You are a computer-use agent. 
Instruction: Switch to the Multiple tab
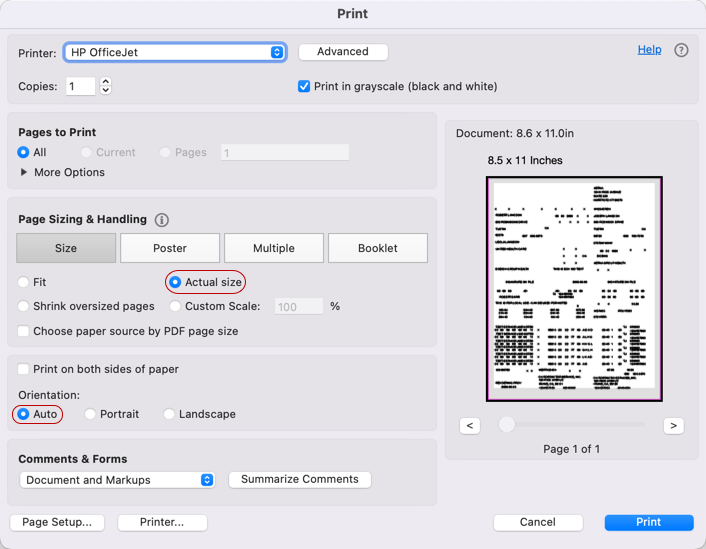(274, 248)
